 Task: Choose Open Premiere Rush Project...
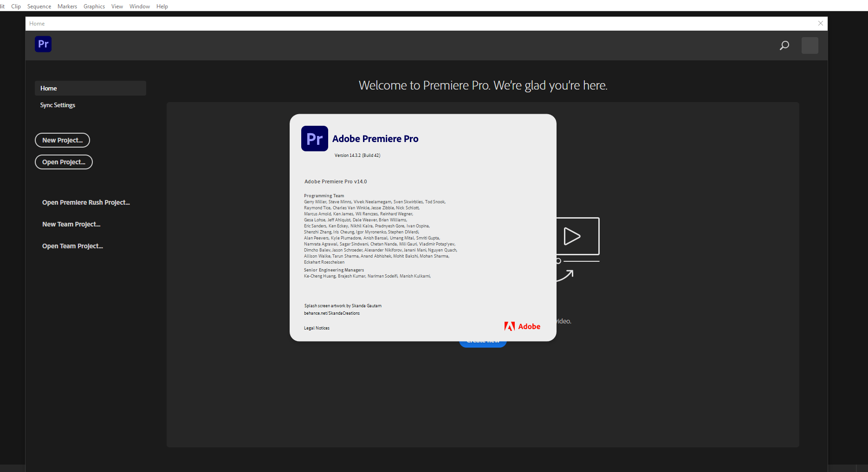(x=86, y=202)
